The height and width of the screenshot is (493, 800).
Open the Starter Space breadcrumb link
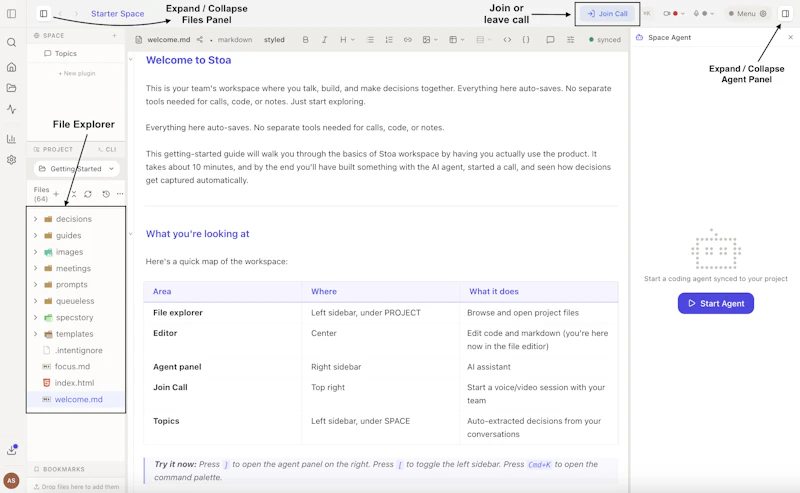click(117, 14)
